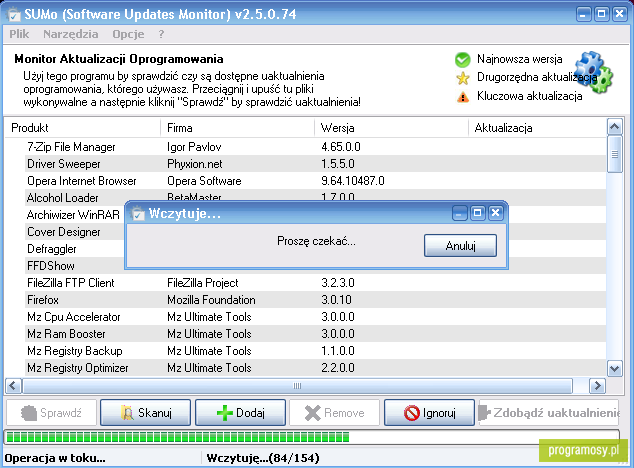Click Zdobądź uaktualnienie button
Image resolution: width=634 pixels, height=468 pixels.
(x=549, y=413)
